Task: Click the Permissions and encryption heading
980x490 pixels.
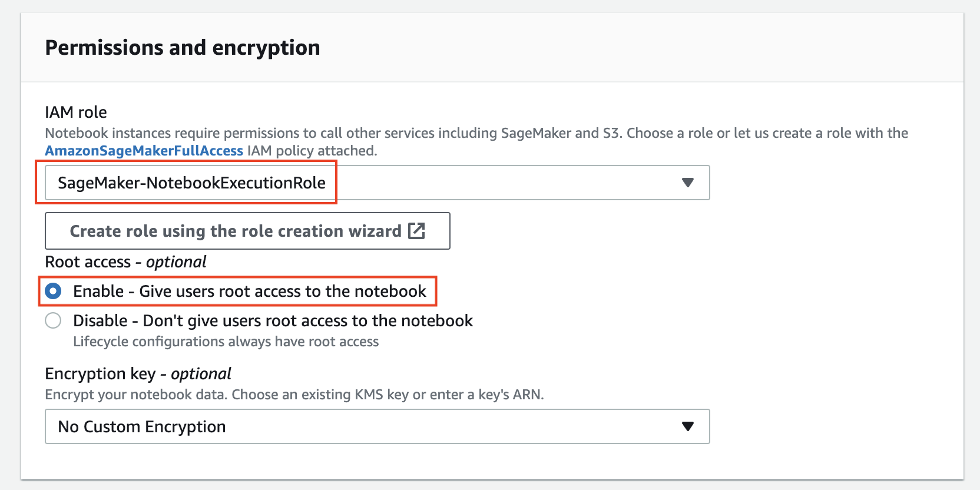Action: (183, 47)
